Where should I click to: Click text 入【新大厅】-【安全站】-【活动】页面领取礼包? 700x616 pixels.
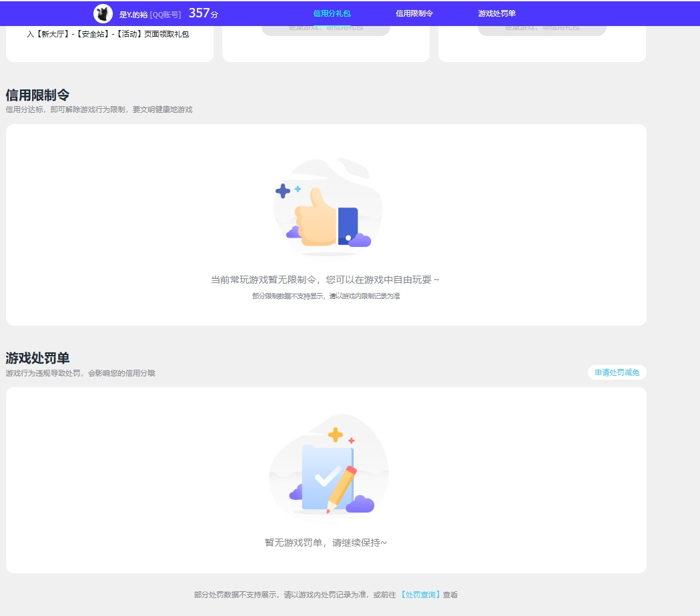pos(108,34)
